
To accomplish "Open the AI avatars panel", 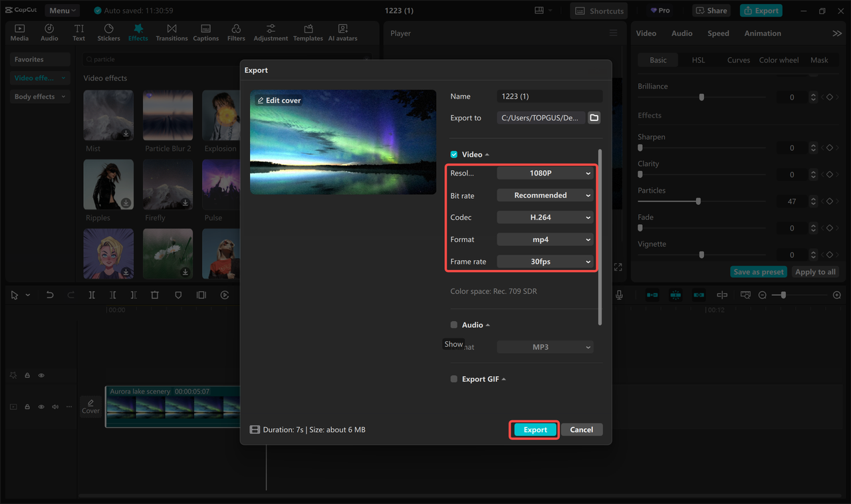I will click(x=342, y=31).
